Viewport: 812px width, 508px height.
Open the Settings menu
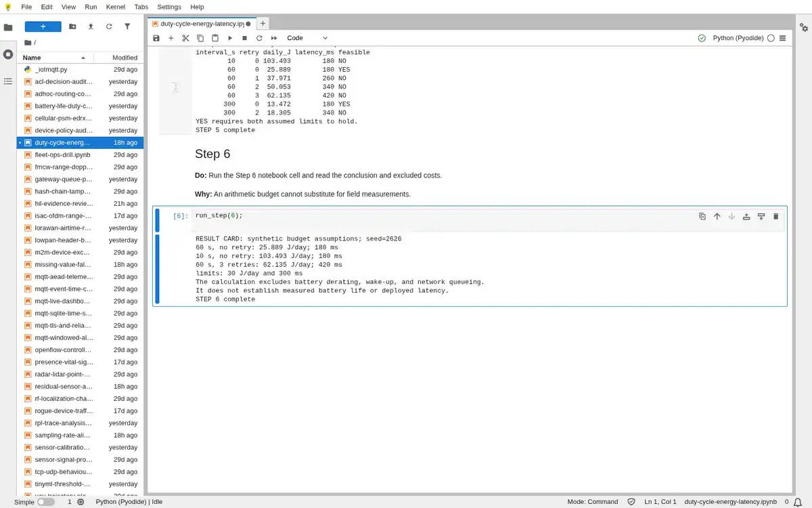(x=169, y=7)
